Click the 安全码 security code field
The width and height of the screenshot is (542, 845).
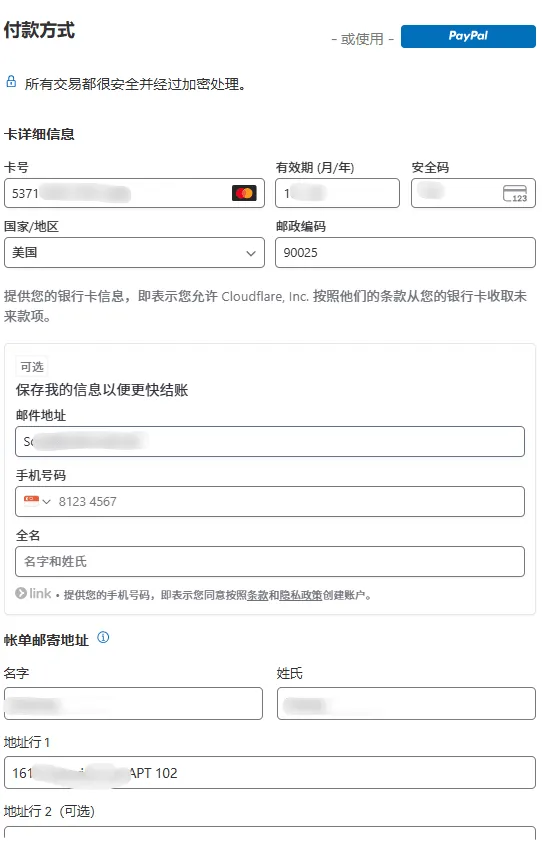473,193
